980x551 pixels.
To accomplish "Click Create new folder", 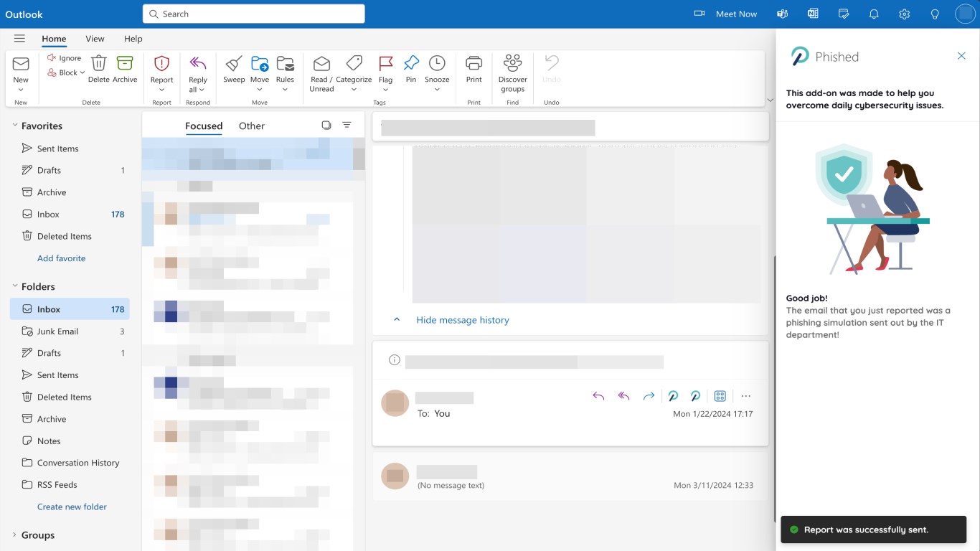I will [x=72, y=507].
